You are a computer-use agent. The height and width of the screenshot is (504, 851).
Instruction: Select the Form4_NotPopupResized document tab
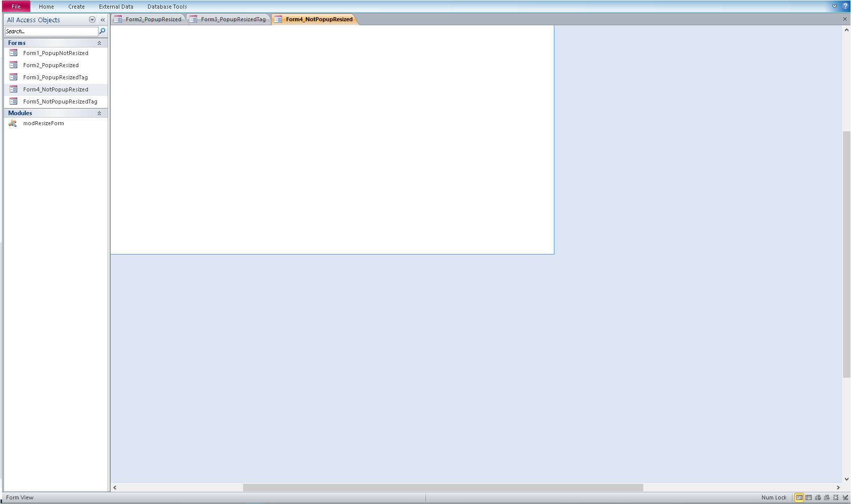[314, 19]
